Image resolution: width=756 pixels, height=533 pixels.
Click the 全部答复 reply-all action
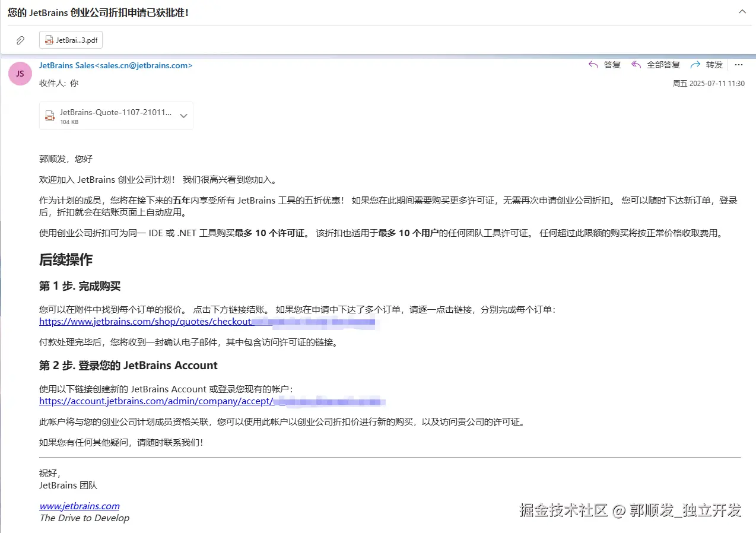663,65
